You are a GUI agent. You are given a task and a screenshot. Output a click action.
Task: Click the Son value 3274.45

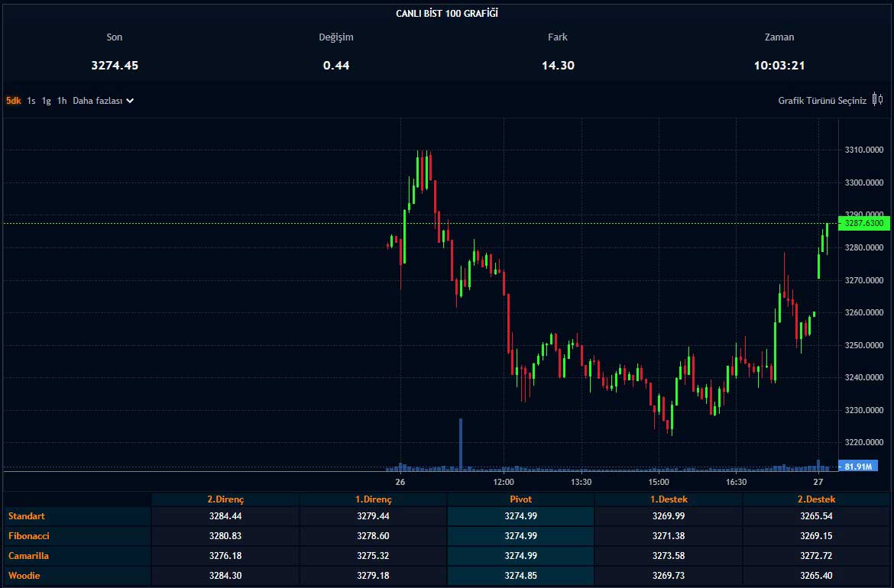pos(115,66)
